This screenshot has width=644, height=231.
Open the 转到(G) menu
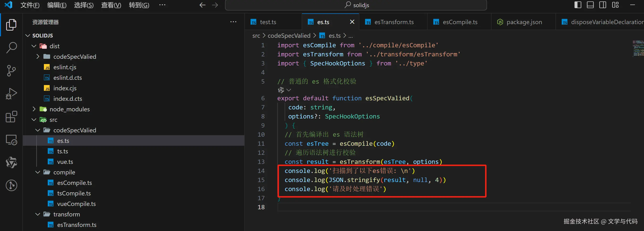coord(139,5)
